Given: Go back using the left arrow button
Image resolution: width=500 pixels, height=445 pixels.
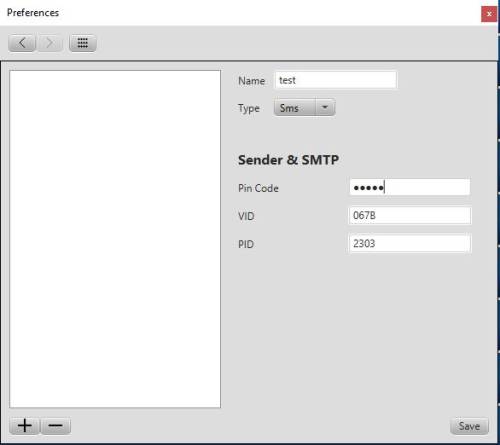Looking at the screenshot, I should (x=22, y=43).
